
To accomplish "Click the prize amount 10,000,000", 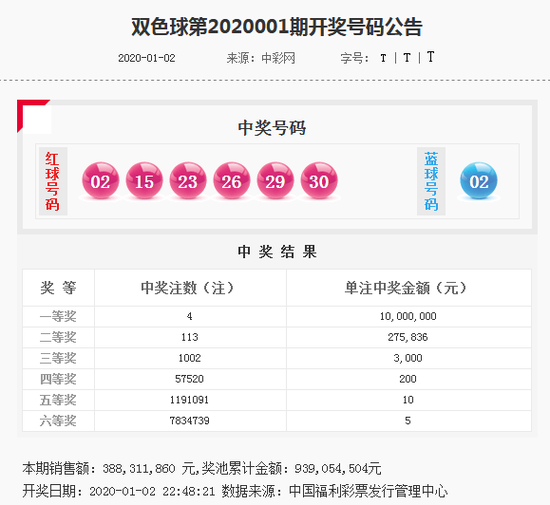I will coord(408,316).
